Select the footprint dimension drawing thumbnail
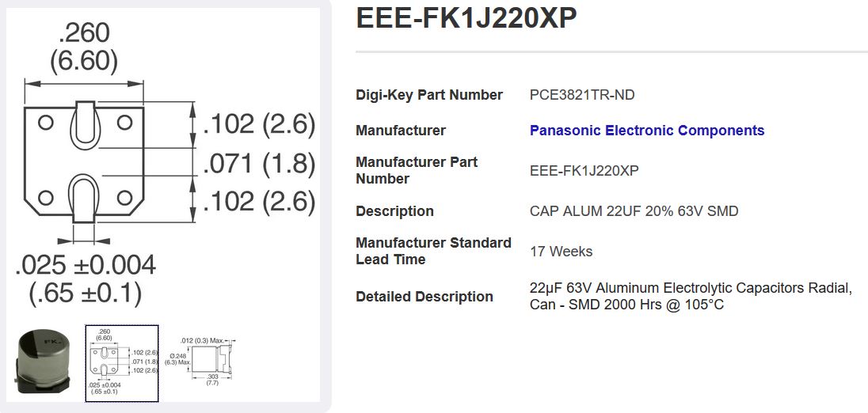 [x=122, y=363]
